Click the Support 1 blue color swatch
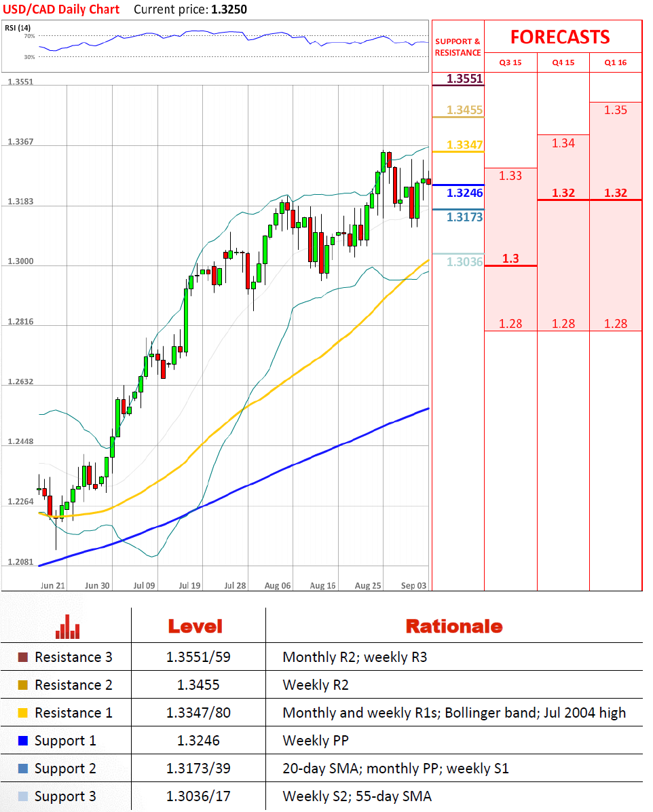The height and width of the screenshot is (812, 653). click(x=23, y=741)
